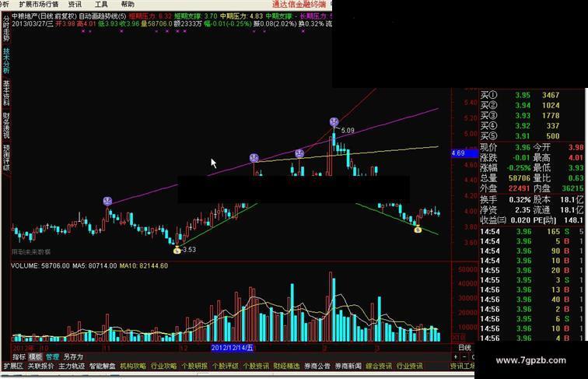
Task: Open the 扩展市场行情 menu
Action: pyautogui.click(x=39, y=4)
